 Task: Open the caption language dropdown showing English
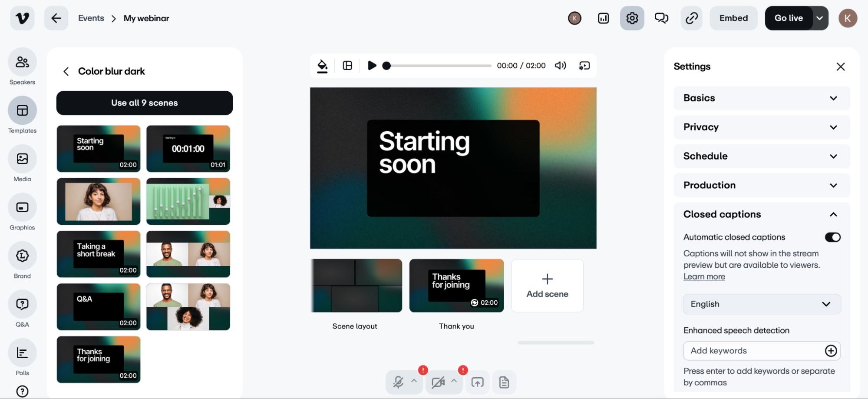click(761, 304)
